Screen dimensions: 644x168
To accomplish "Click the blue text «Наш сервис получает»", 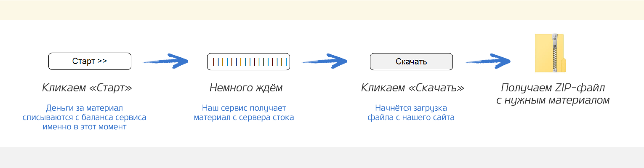I will (244, 108).
